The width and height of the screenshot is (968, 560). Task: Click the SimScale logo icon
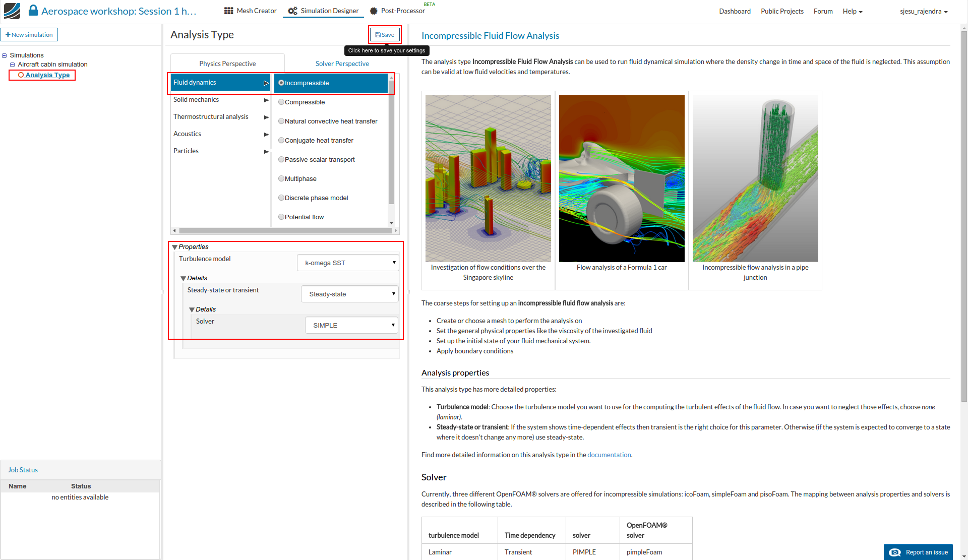click(12, 11)
